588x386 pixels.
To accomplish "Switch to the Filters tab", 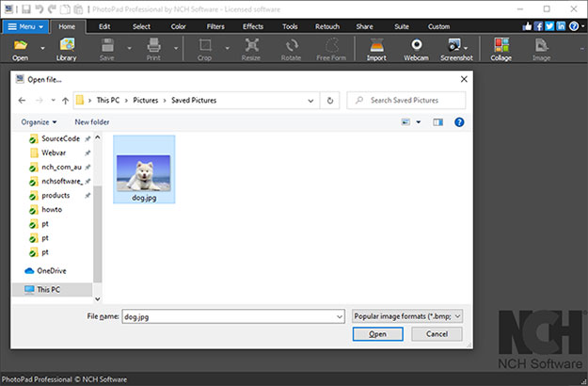I will [215, 26].
